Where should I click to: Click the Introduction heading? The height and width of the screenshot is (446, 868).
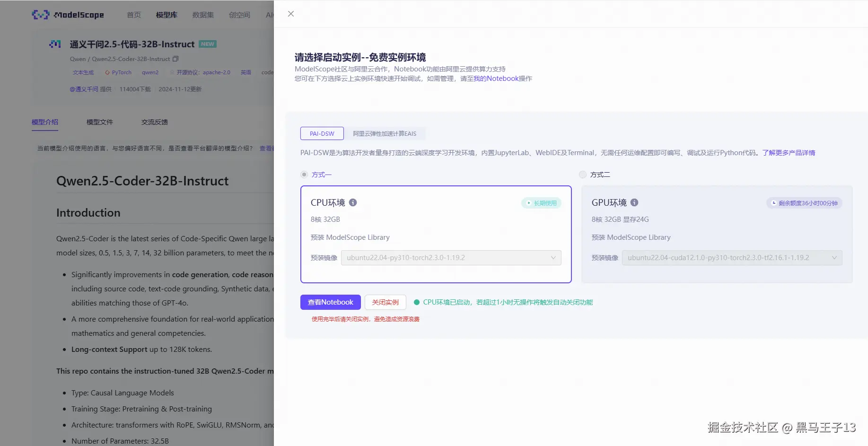pyautogui.click(x=88, y=213)
